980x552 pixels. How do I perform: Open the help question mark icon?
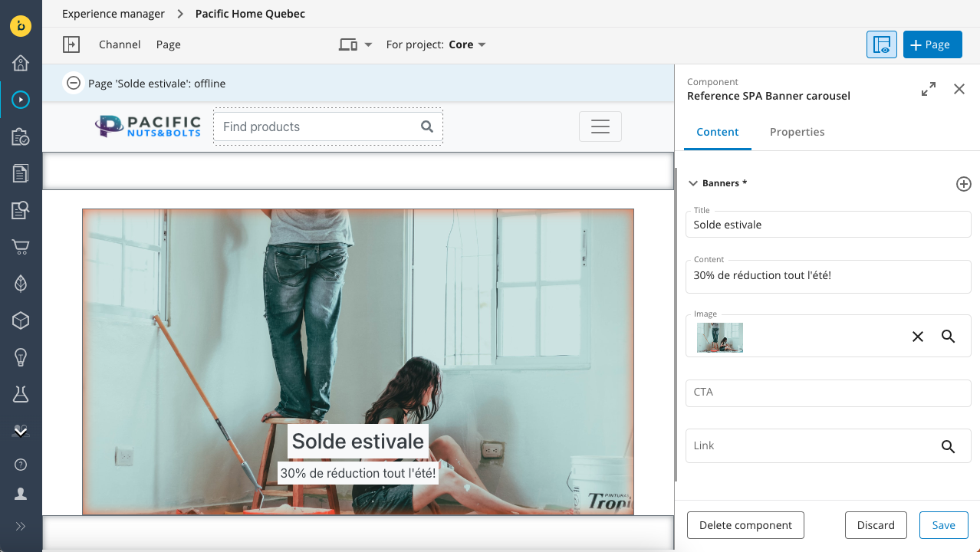tap(21, 465)
